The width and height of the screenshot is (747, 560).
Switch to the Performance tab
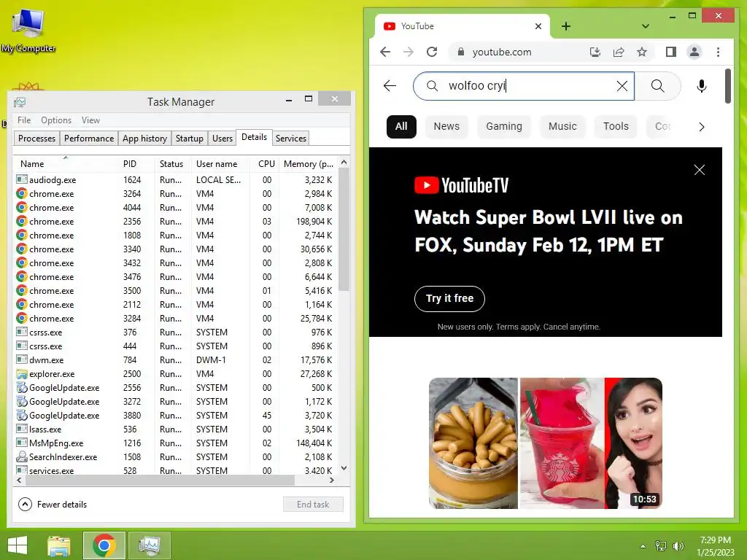[x=88, y=139]
